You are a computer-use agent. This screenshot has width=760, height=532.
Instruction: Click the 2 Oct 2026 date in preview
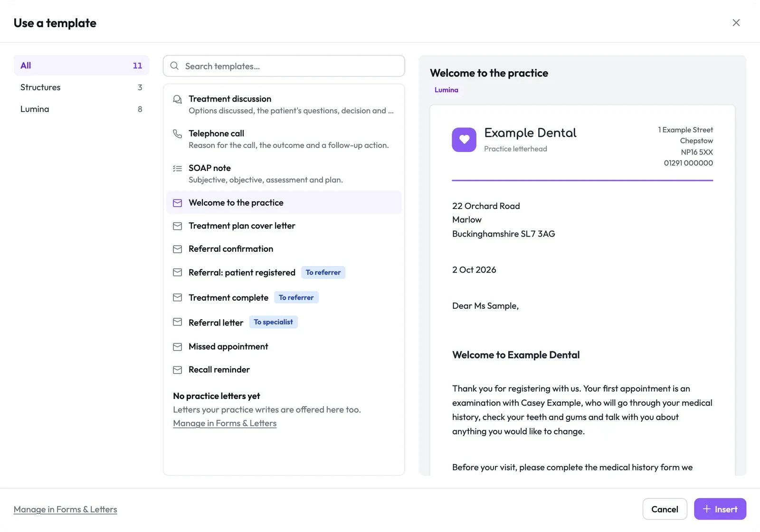coord(474,270)
